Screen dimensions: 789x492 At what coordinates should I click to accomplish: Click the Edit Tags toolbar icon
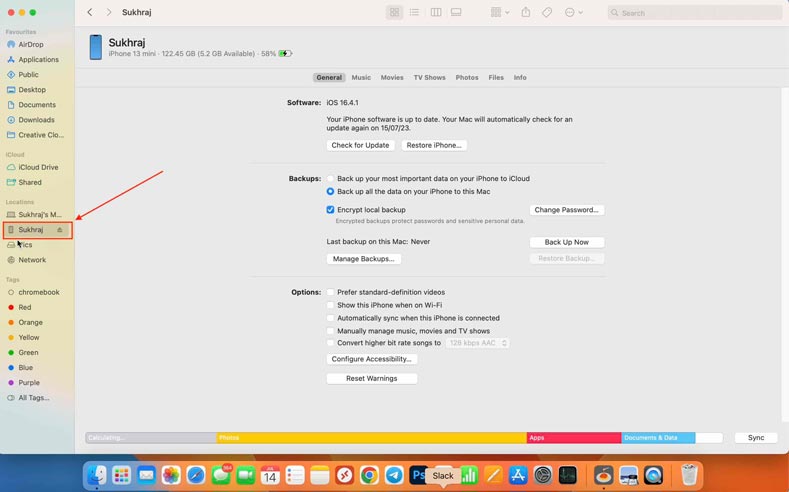547,13
